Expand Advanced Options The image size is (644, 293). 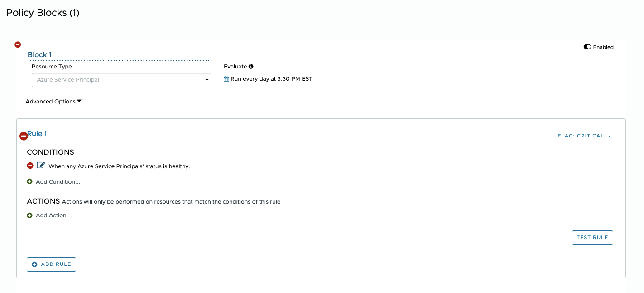pos(53,102)
